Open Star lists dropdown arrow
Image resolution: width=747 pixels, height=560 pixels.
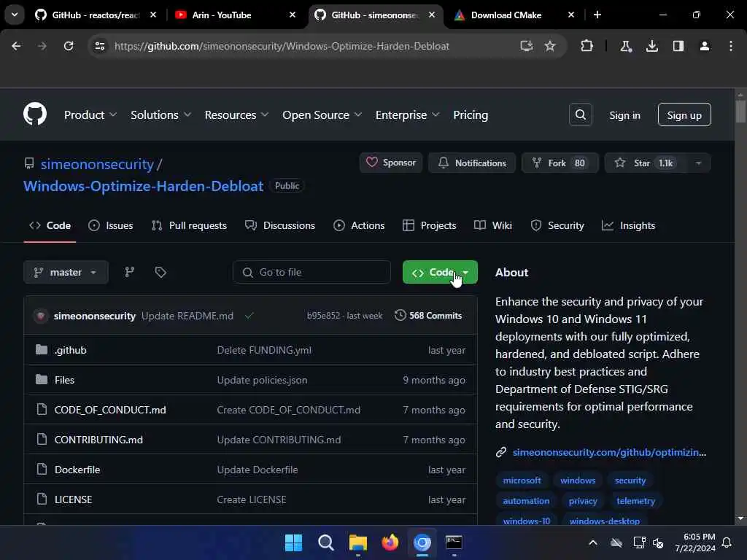click(698, 163)
